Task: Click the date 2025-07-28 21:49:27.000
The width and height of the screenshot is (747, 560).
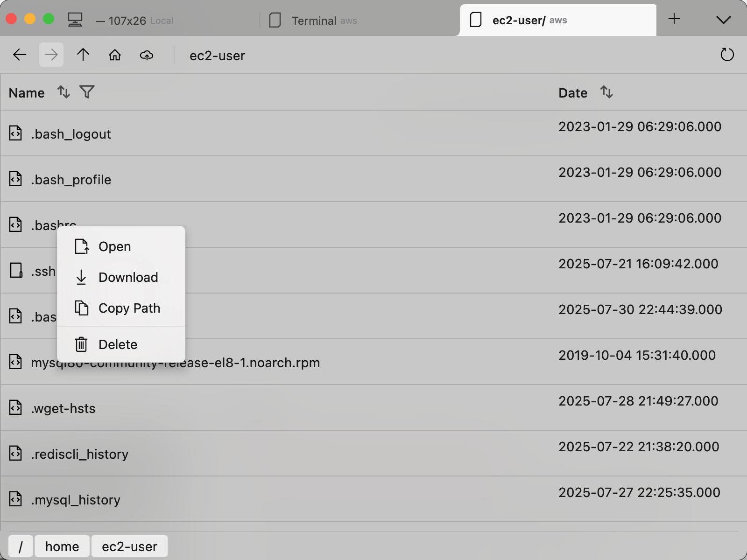Action: [638, 401]
